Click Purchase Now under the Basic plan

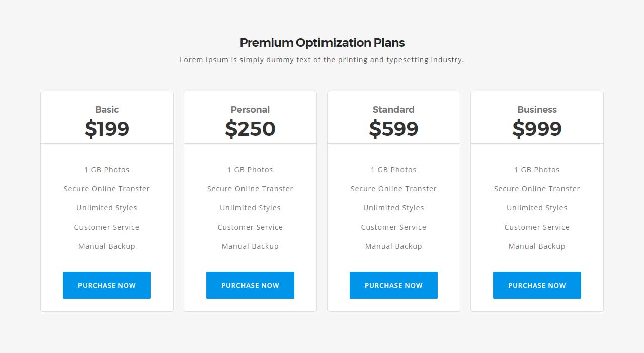click(x=107, y=285)
